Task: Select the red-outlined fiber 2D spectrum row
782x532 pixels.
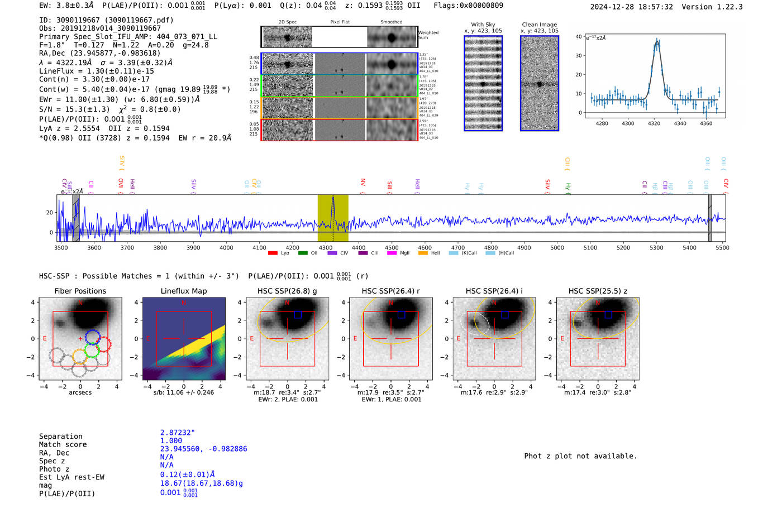Action: (339, 130)
